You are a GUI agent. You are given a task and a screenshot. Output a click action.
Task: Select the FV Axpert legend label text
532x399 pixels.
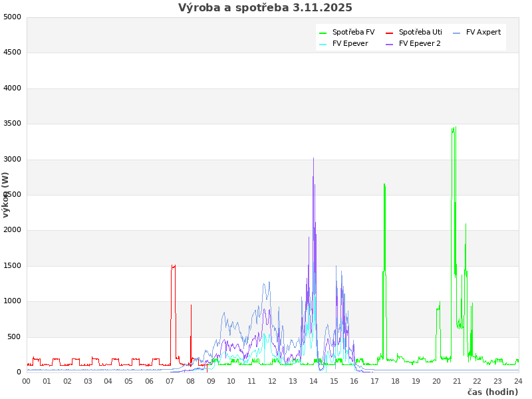coord(483,32)
